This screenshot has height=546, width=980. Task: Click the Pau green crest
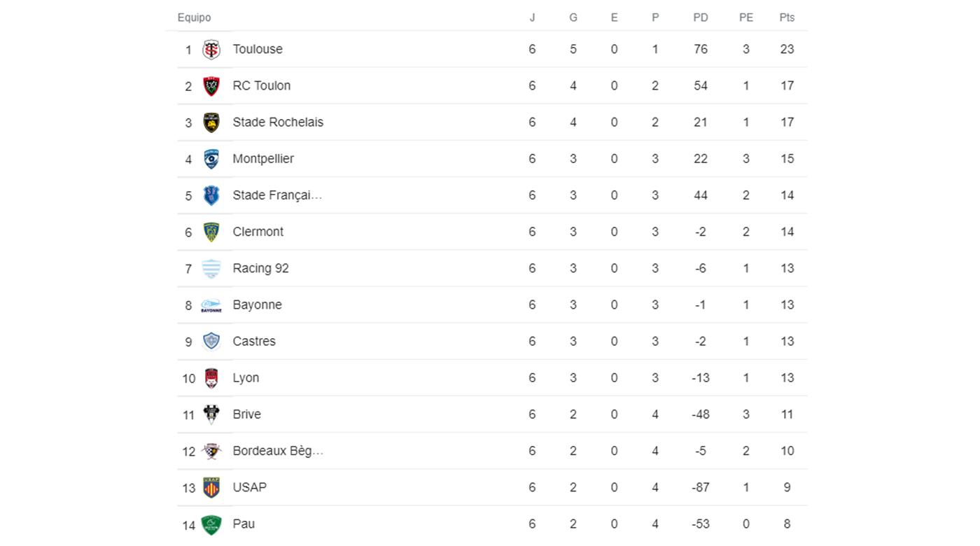point(211,524)
